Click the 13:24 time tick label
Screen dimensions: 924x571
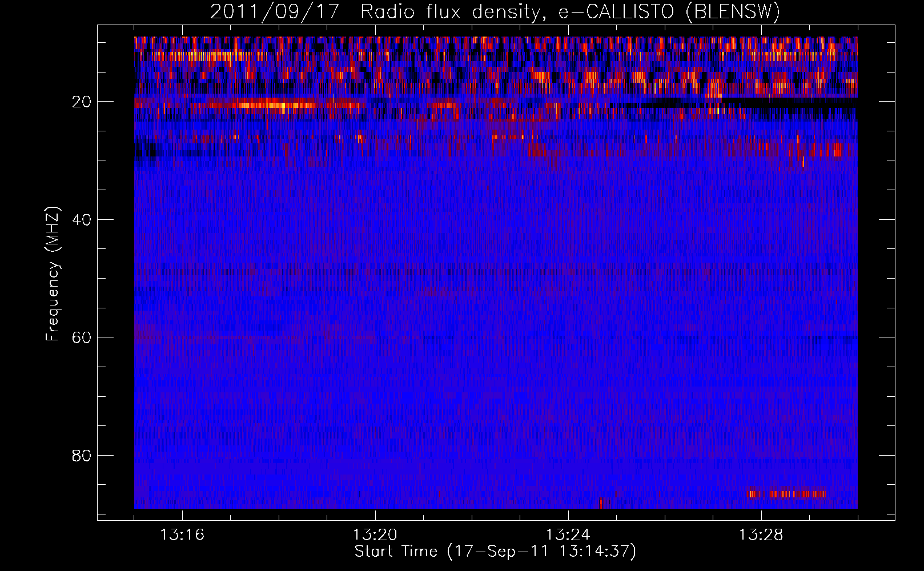(x=568, y=535)
